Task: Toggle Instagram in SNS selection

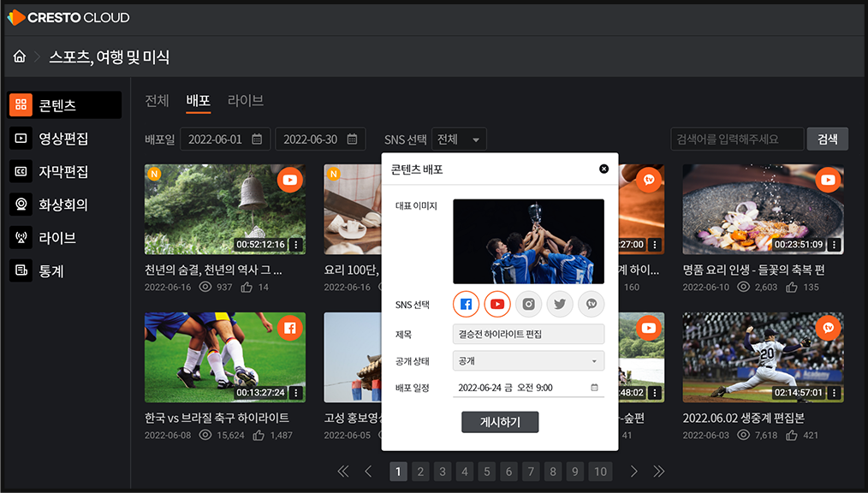Action: point(529,305)
